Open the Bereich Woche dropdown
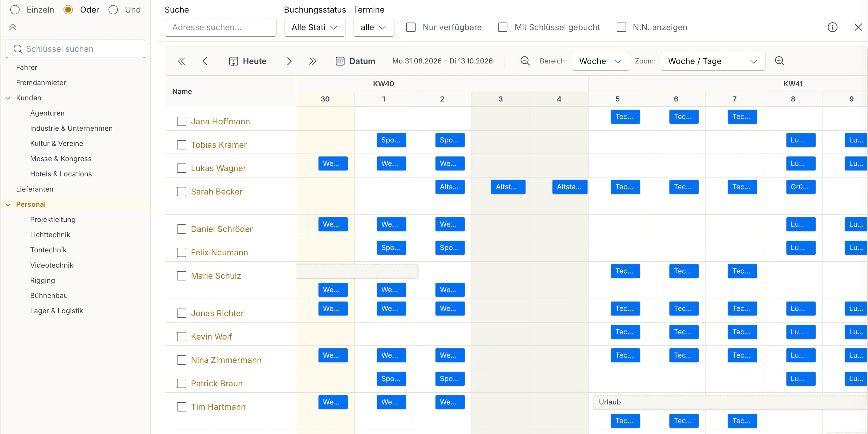868x434 pixels. 600,61
